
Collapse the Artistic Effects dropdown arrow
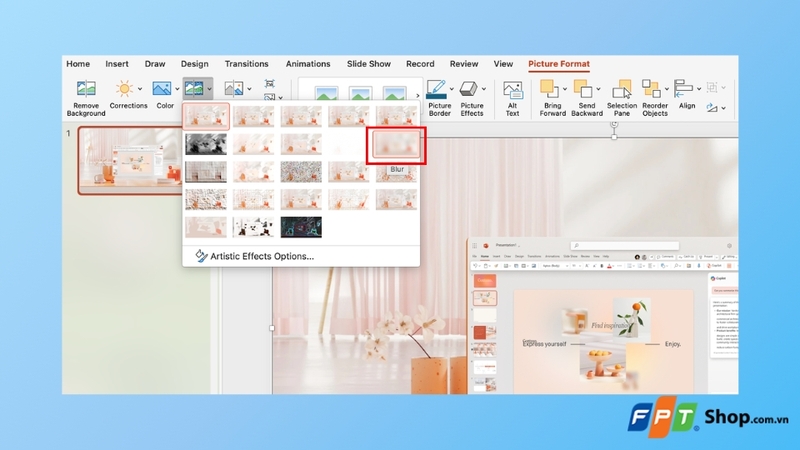pos(209,89)
